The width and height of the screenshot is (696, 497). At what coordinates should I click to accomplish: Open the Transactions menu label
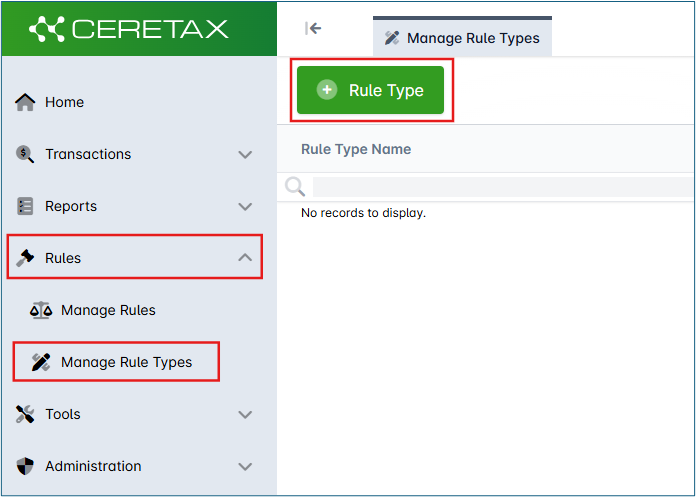88,154
